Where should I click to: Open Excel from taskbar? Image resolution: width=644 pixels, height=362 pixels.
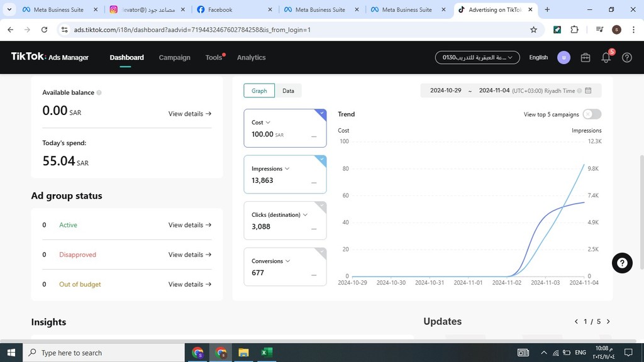[267, 353]
